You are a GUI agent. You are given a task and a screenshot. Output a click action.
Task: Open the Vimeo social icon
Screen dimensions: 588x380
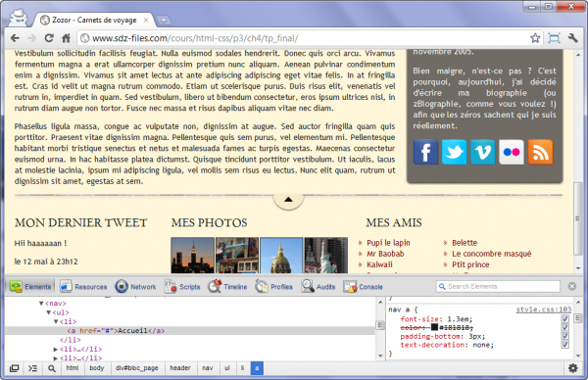[x=482, y=152]
